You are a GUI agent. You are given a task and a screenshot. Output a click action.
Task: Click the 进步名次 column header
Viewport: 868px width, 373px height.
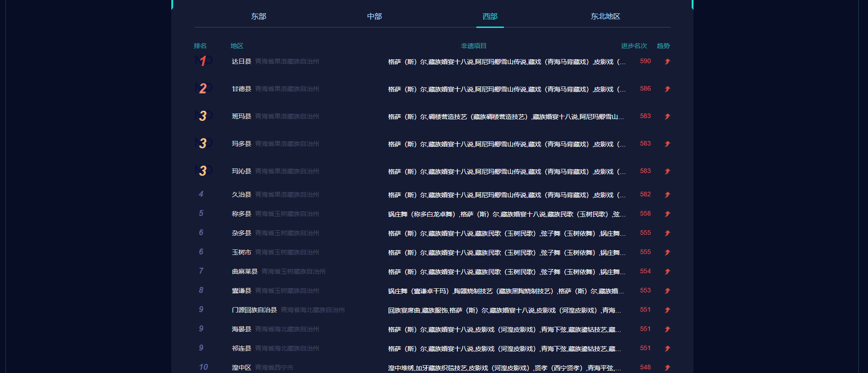point(634,46)
